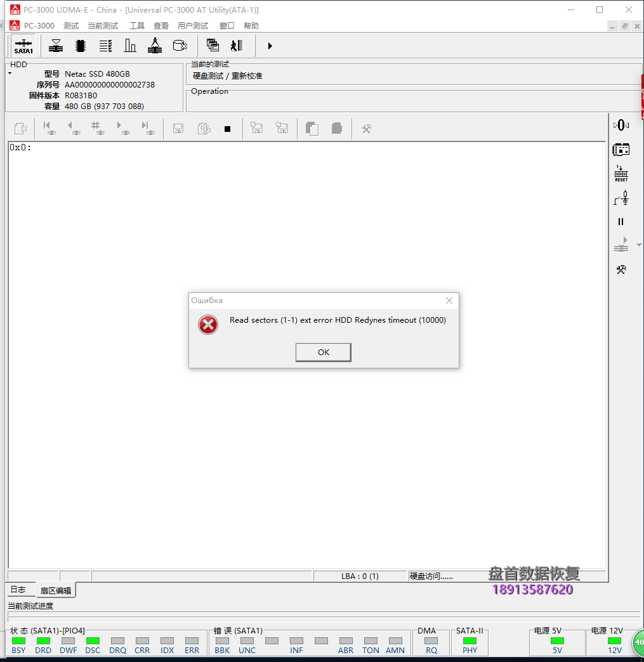Click the power switch icon in right sidebar
The height and width of the screenshot is (662, 644).
coord(621,198)
